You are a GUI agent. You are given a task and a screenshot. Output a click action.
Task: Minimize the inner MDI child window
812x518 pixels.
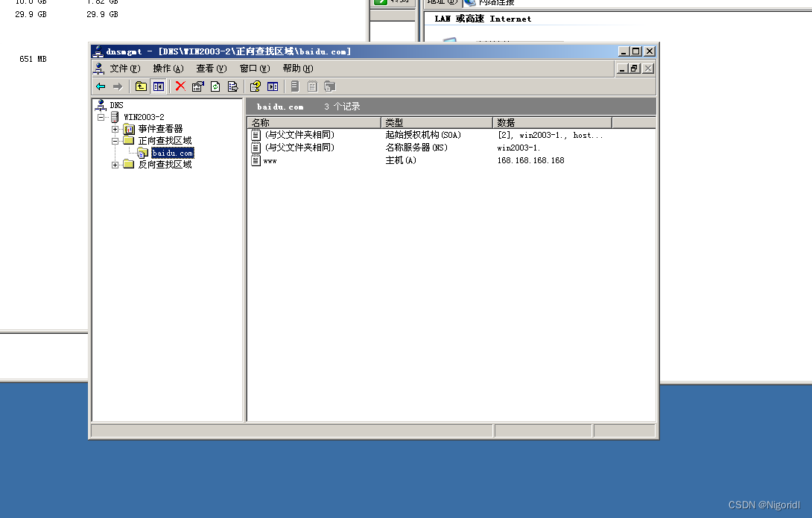[x=622, y=69]
